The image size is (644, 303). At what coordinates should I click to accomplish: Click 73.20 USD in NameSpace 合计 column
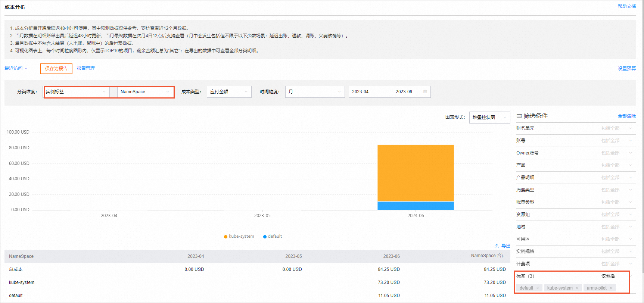tap(495, 282)
